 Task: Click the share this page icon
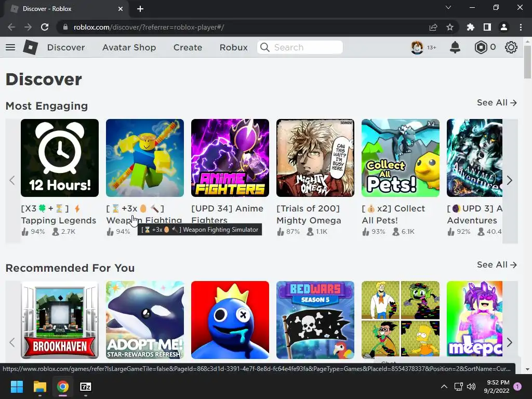tap(433, 27)
